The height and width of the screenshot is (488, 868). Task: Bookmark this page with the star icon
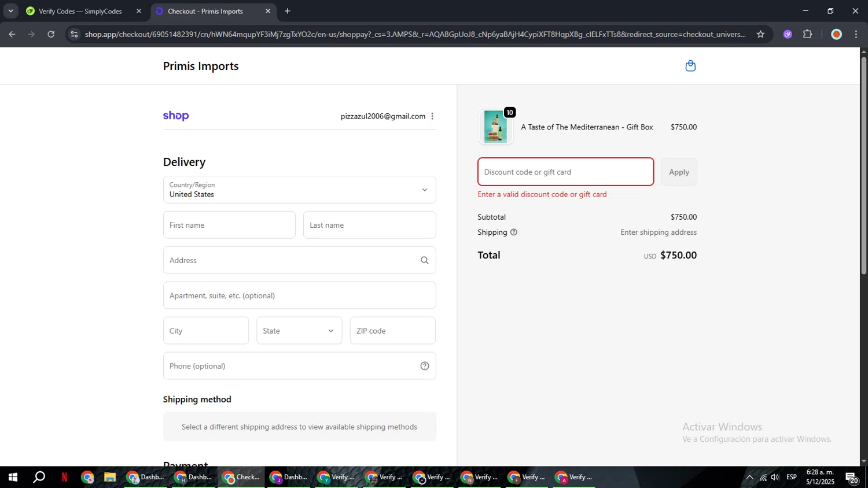760,34
